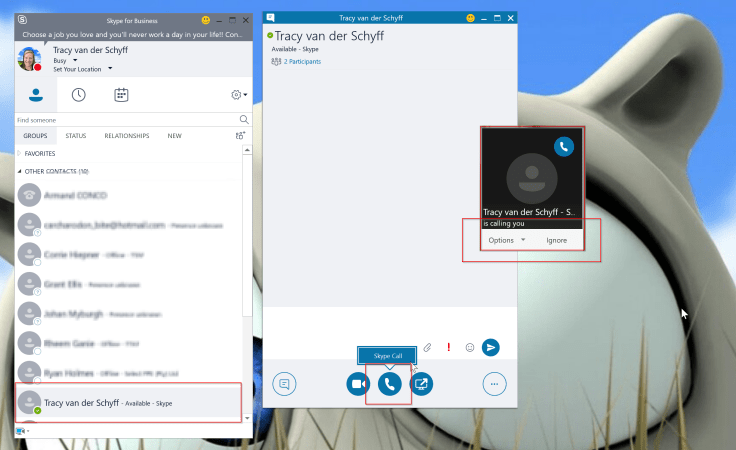This screenshot has height=450, width=736.
Task: Switch to the Relationships tab
Action: pyautogui.click(x=127, y=136)
